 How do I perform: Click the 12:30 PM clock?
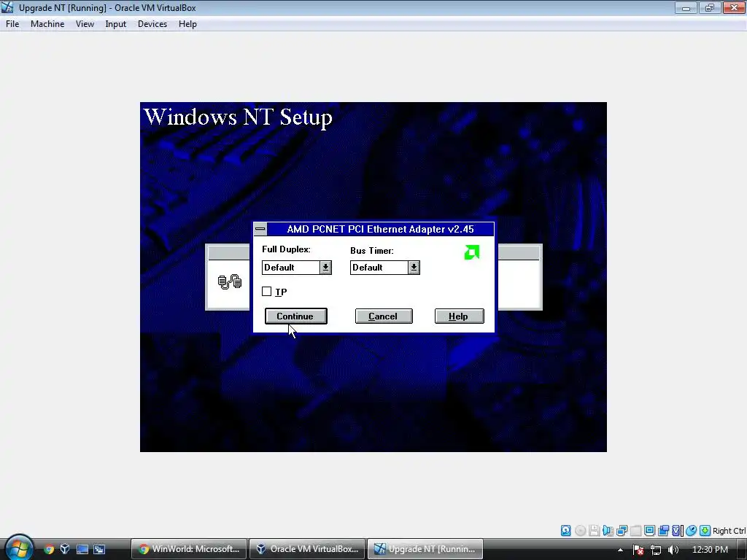(x=710, y=550)
